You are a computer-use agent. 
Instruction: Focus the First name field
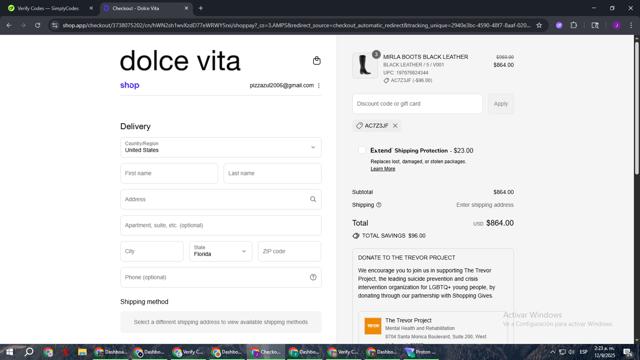(x=169, y=173)
